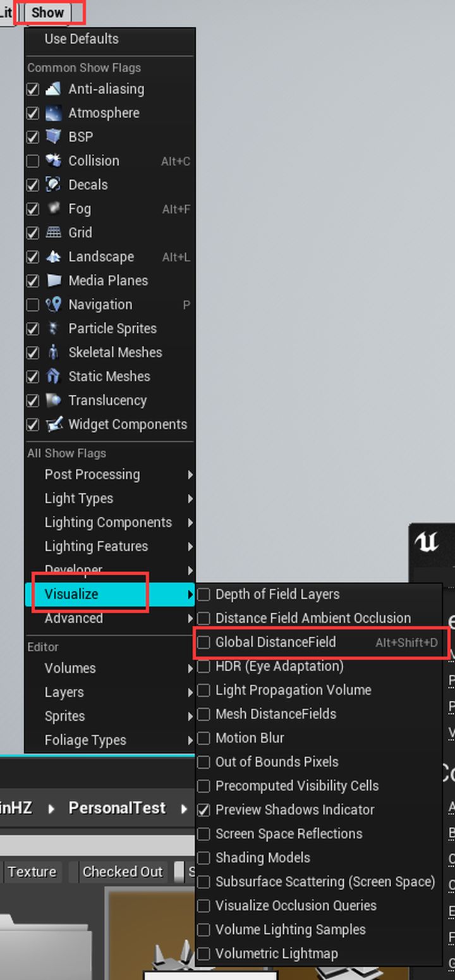This screenshot has width=455, height=980.
Task: Click the Anti-aliasing show flag icon
Action: [x=54, y=89]
